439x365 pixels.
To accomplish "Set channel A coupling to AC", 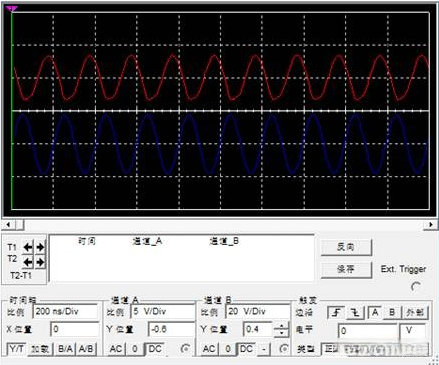I will tap(115, 349).
